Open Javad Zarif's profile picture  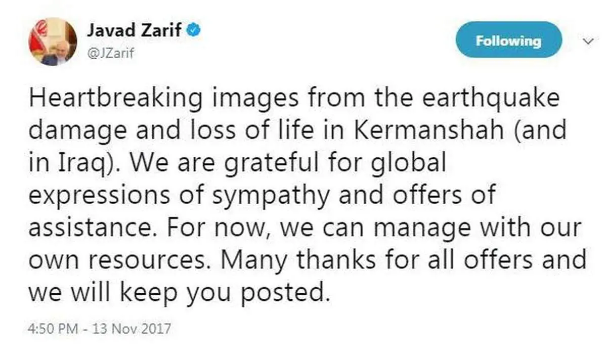pos(53,42)
